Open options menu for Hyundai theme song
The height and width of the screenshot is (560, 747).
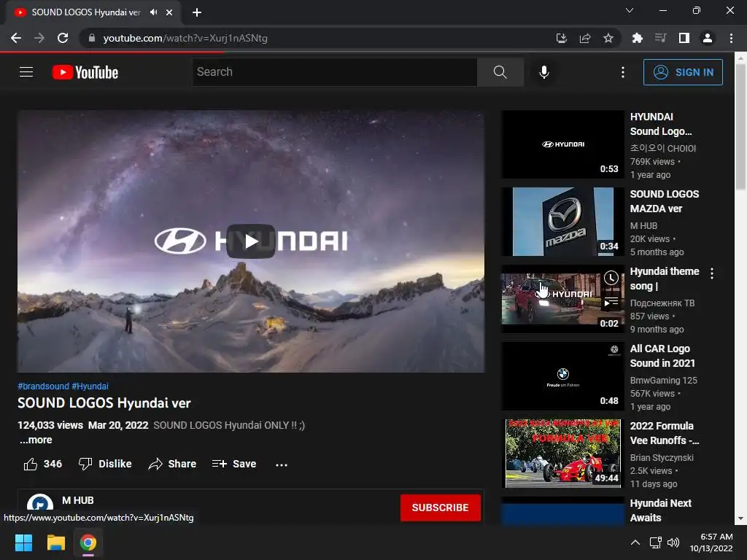coord(712,273)
